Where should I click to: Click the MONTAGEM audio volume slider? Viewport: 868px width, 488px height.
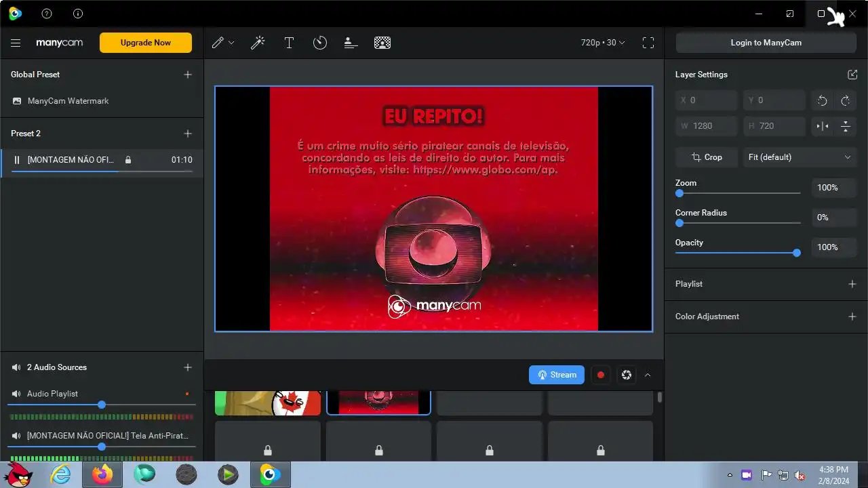click(x=102, y=447)
